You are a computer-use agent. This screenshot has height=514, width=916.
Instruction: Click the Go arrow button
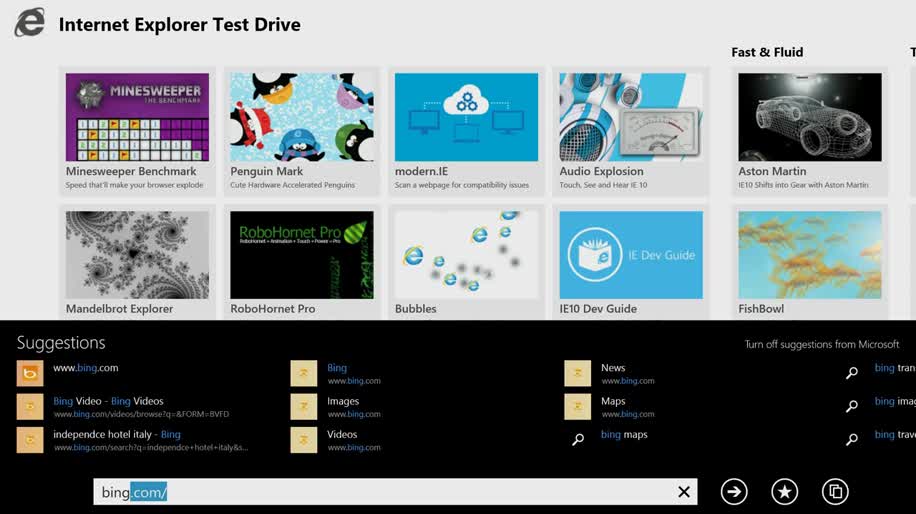point(734,492)
